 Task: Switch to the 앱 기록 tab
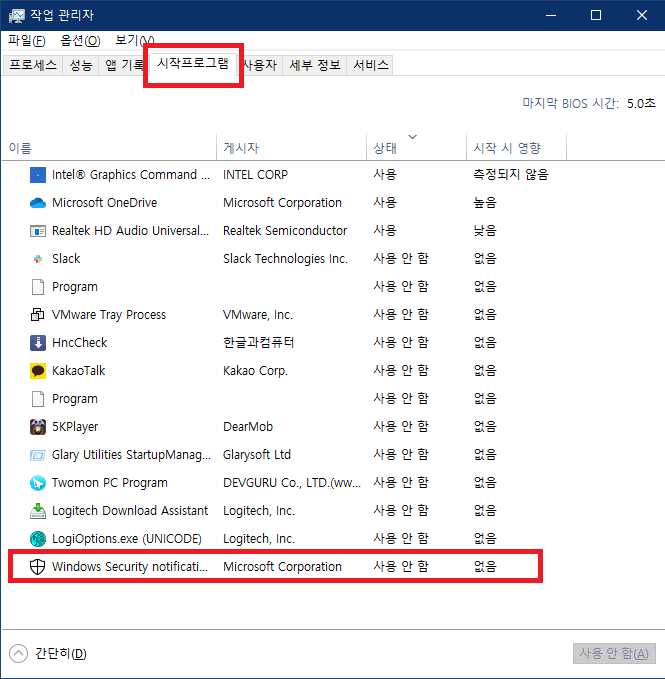(x=123, y=65)
